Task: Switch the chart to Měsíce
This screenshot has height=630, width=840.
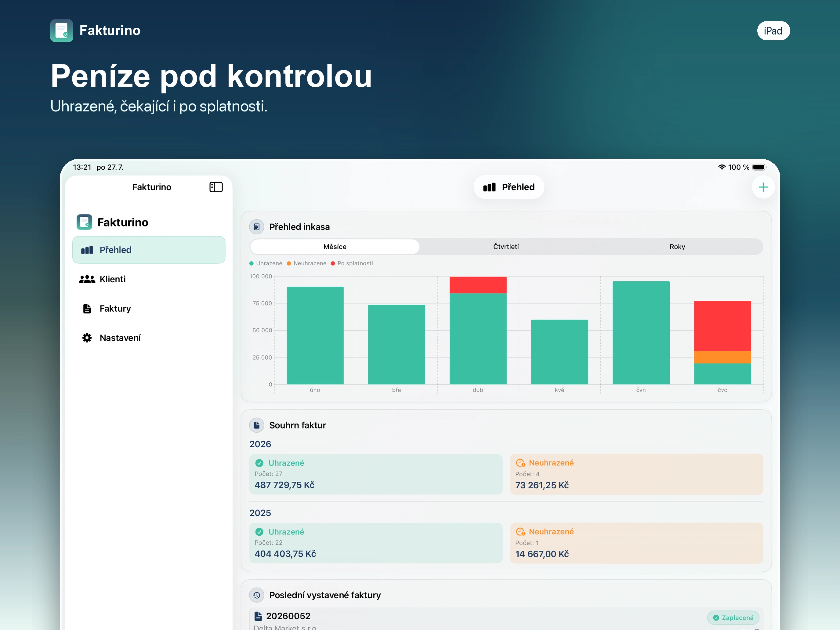Action: (335, 246)
